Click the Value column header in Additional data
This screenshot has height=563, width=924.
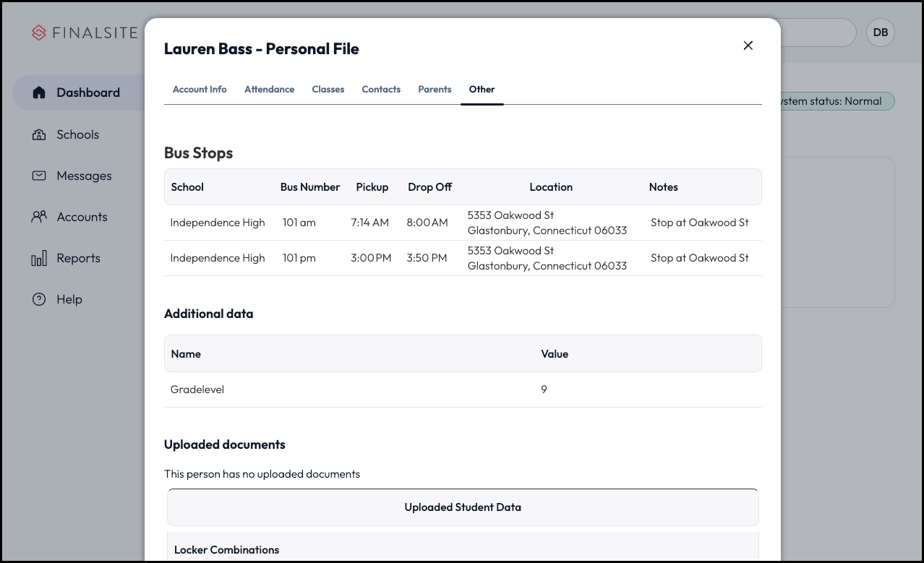(x=555, y=354)
